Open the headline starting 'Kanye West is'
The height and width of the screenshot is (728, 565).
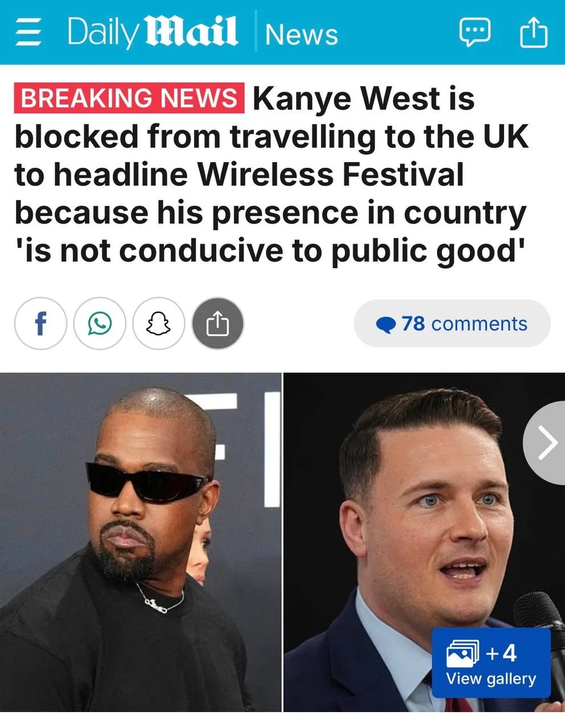point(272,174)
